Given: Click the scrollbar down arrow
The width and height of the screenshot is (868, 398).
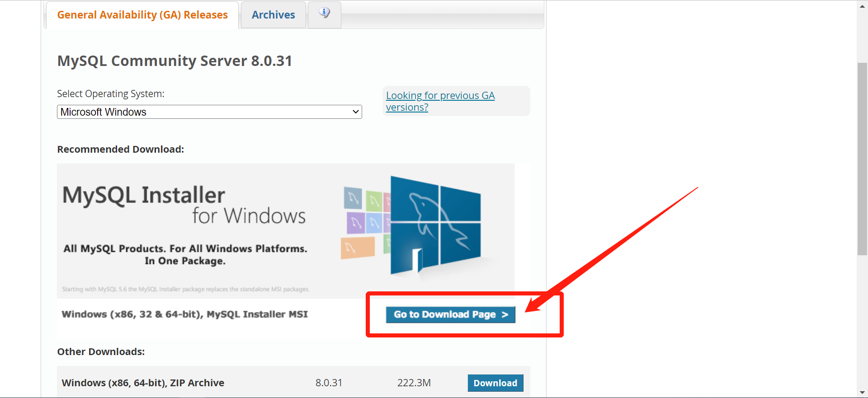Looking at the screenshot, I should tap(862, 393).
